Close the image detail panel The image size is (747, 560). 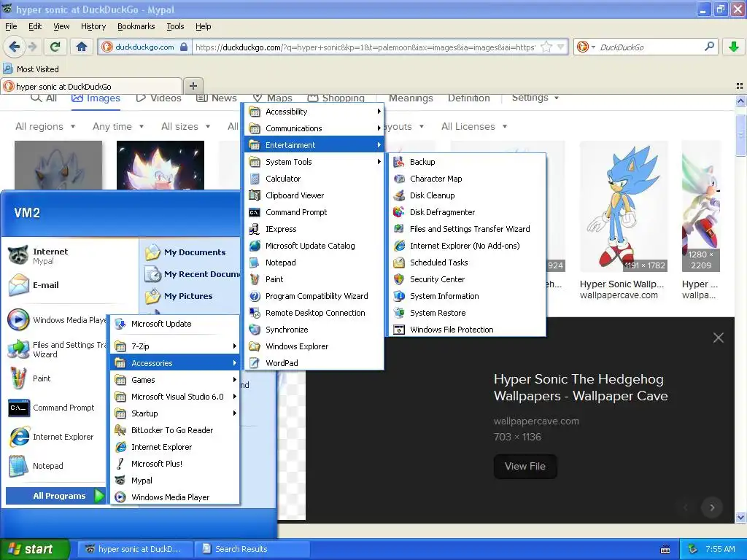(x=719, y=338)
